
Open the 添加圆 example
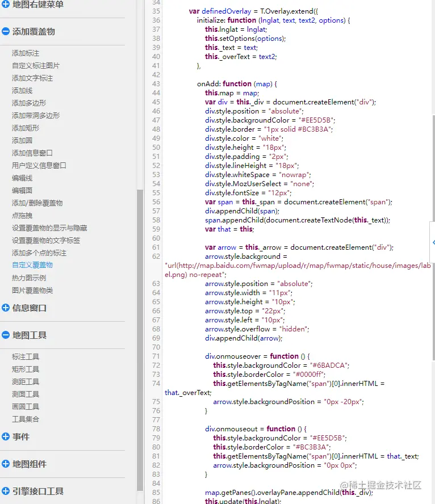pos(22,140)
